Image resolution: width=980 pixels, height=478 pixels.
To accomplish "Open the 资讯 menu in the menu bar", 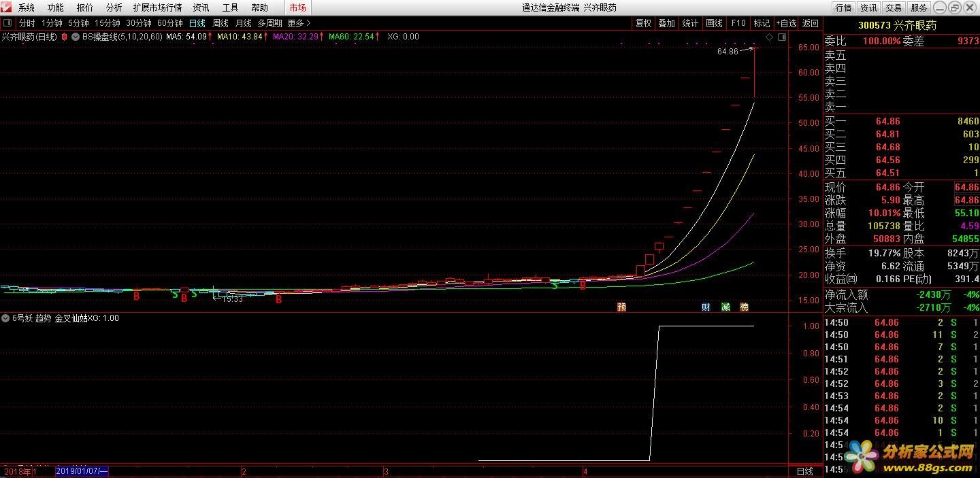I will (x=201, y=7).
